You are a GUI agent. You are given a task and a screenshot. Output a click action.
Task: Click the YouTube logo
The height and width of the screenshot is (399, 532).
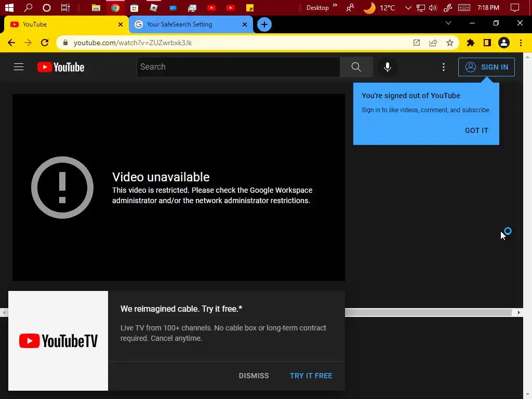(x=61, y=67)
